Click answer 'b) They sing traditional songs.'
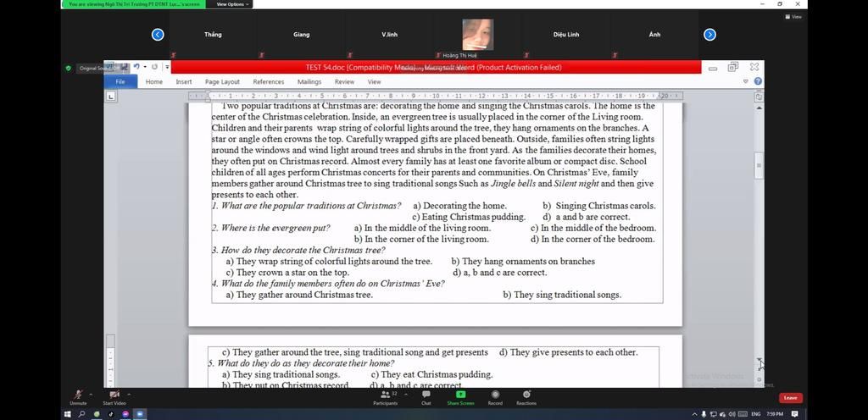Image resolution: width=868 pixels, height=420 pixels. tap(562, 295)
